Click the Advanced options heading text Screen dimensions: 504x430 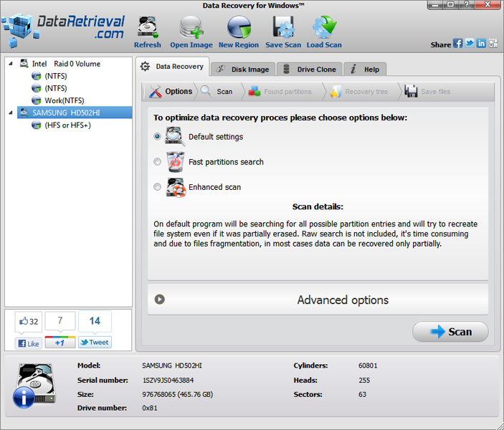(343, 300)
